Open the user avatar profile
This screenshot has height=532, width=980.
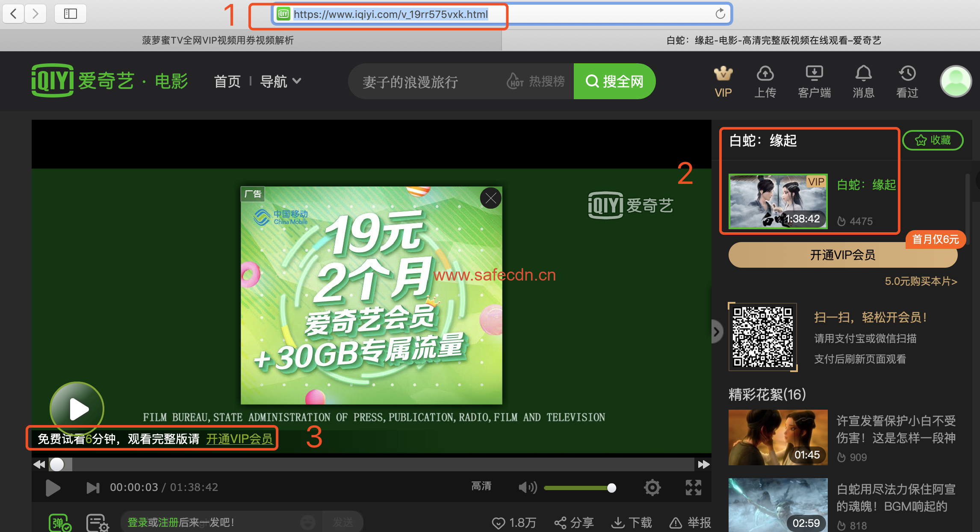pyautogui.click(x=956, y=81)
